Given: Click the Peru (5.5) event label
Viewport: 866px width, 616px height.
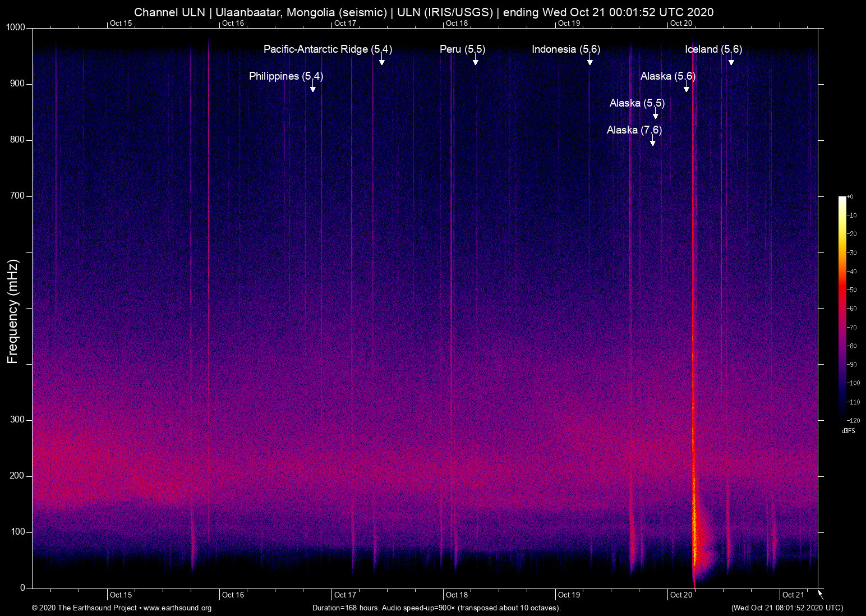Looking at the screenshot, I should pos(463,49).
